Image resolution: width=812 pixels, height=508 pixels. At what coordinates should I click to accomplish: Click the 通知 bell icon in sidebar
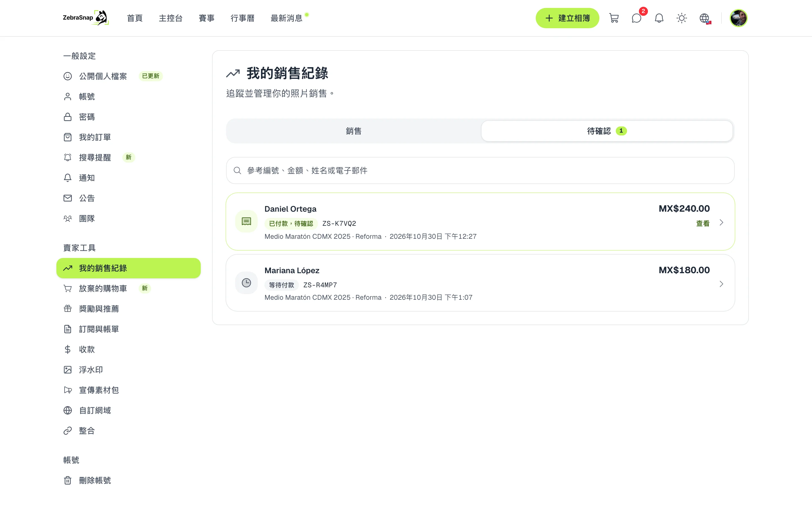(x=68, y=178)
